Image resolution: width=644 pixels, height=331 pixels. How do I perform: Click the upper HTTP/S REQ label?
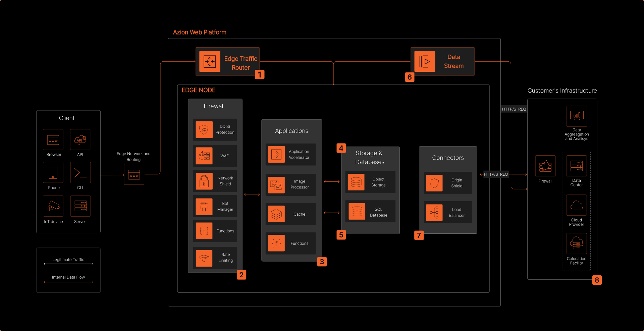click(x=514, y=109)
